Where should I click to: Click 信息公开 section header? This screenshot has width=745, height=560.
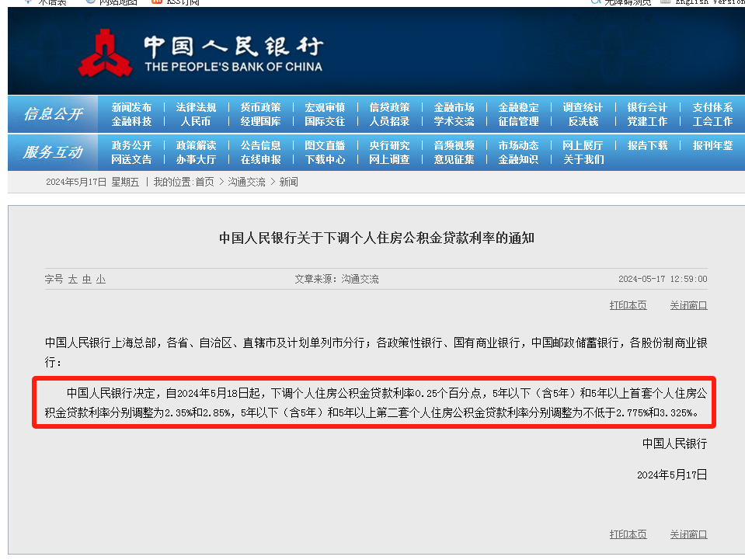coord(53,114)
